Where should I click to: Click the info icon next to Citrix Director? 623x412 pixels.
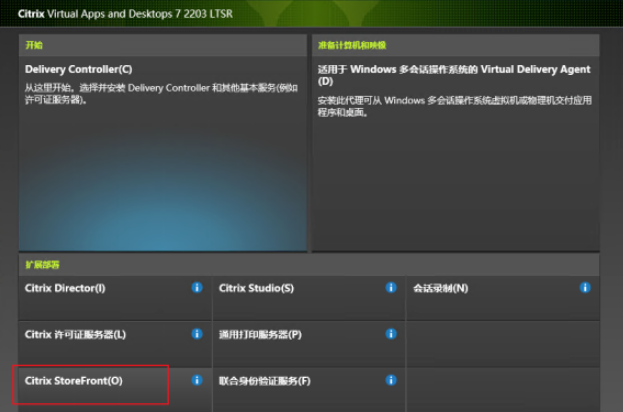(197, 288)
